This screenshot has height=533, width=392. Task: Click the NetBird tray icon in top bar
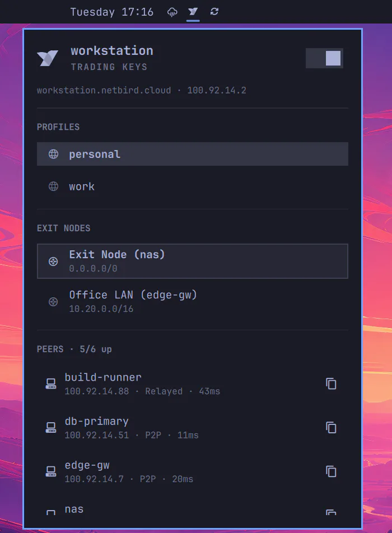point(193,12)
